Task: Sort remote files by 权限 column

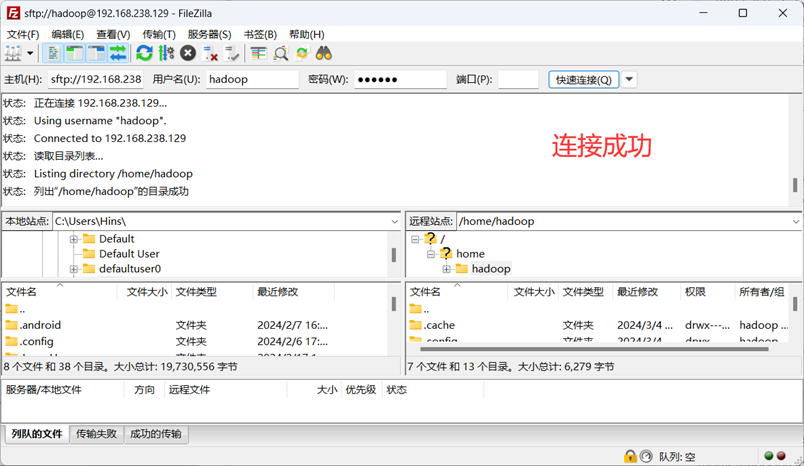Action: click(x=707, y=292)
